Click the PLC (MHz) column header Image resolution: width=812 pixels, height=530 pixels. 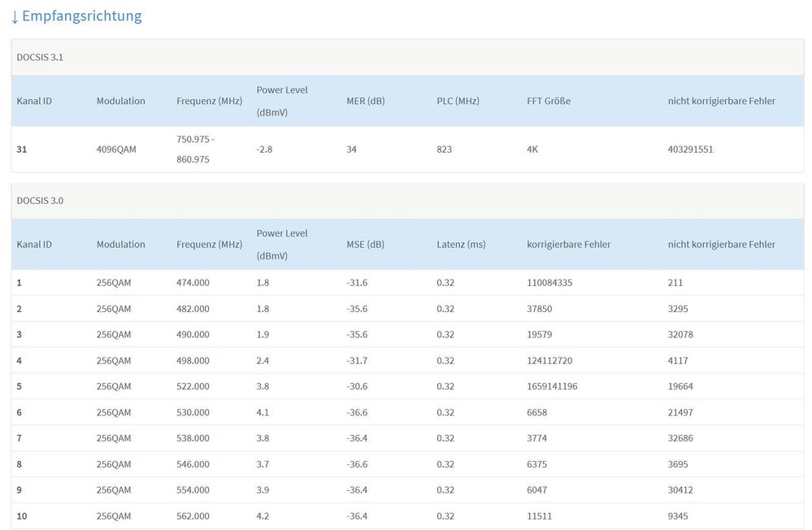(x=458, y=101)
